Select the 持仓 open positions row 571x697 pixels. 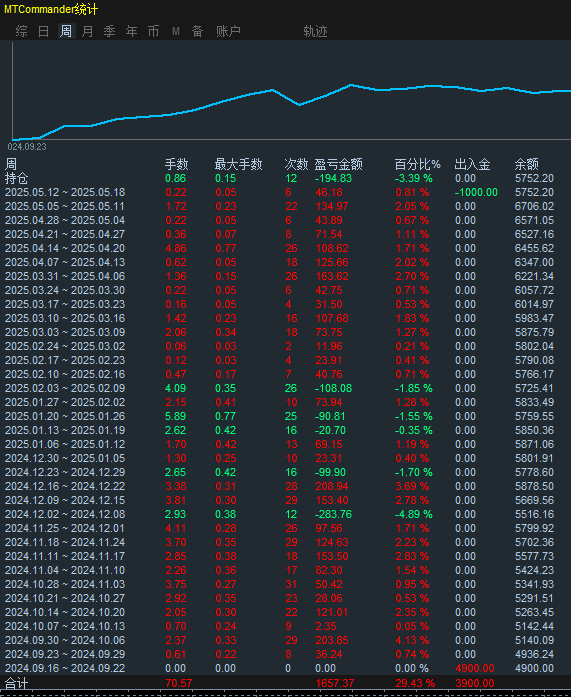pyautogui.click(x=285, y=178)
